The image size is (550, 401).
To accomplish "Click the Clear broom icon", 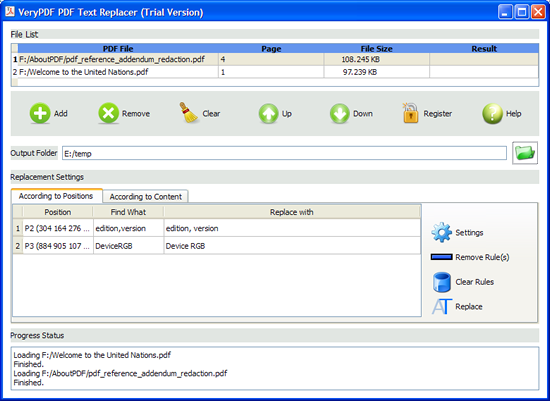I will pyautogui.click(x=189, y=113).
